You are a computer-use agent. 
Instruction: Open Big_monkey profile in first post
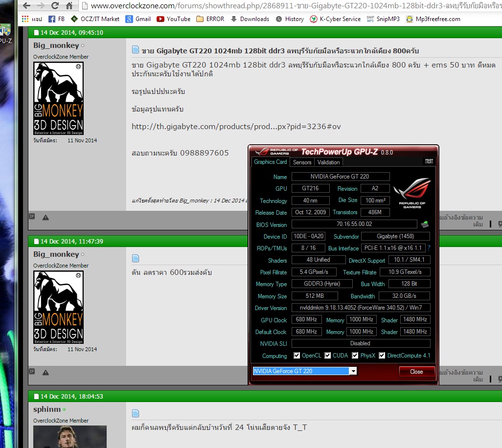coord(56,45)
